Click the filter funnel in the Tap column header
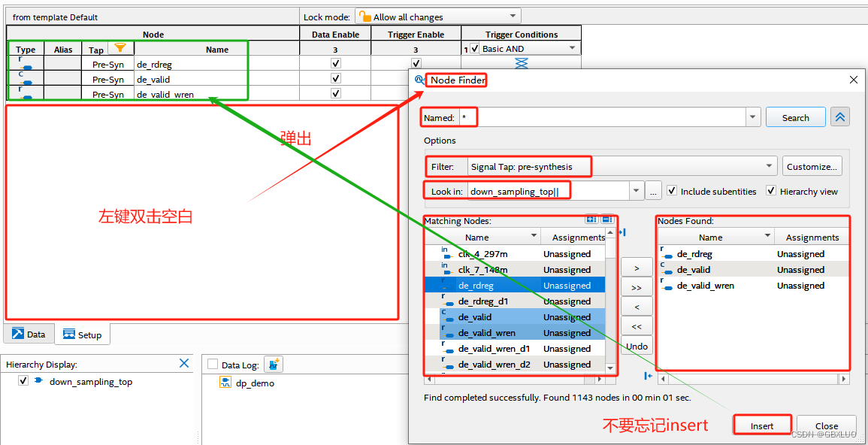This screenshot has height=445, width=868. [x=119, y=48]
